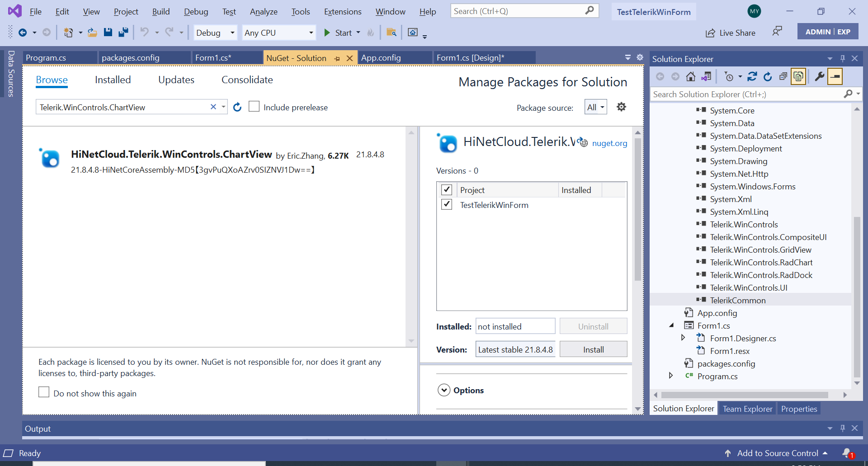The width and height of the screenshot is (868, 466).
Task: Refresh the Solution Explorer tree
Action: [x=767, y=76]
